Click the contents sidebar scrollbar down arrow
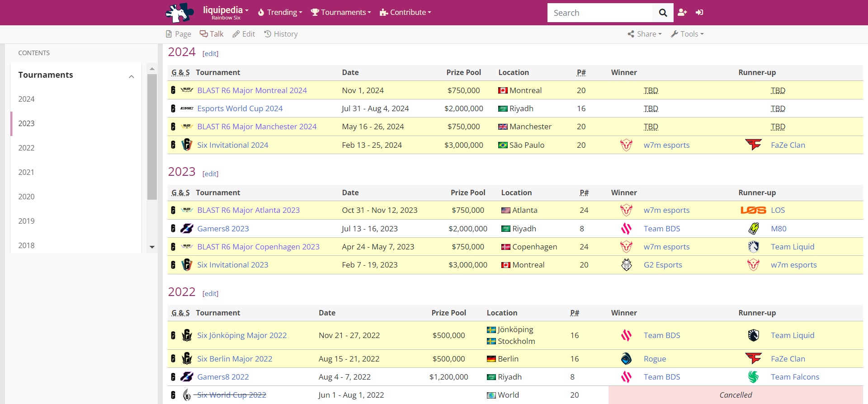868x404 pixels. point(152,247)
